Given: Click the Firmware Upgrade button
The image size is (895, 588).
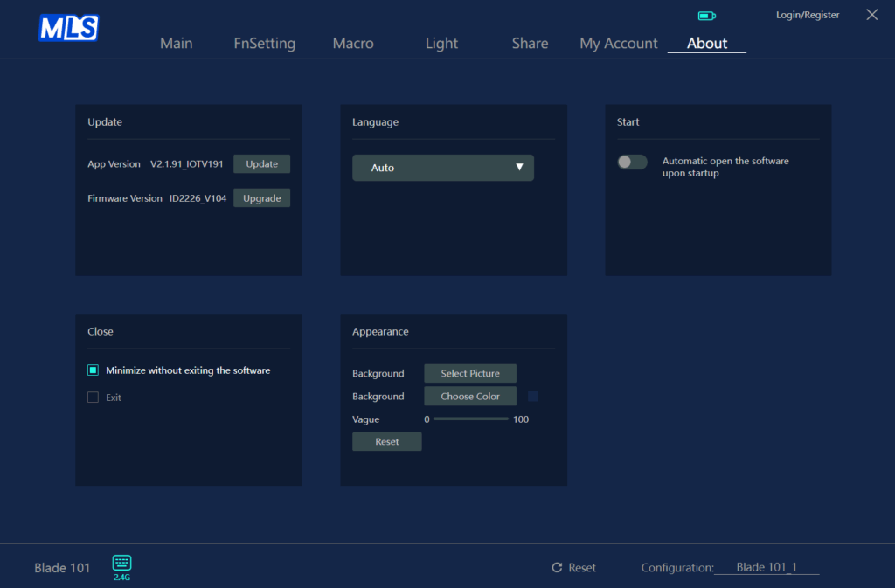Looking at the screenshot, I should (262, 198).
